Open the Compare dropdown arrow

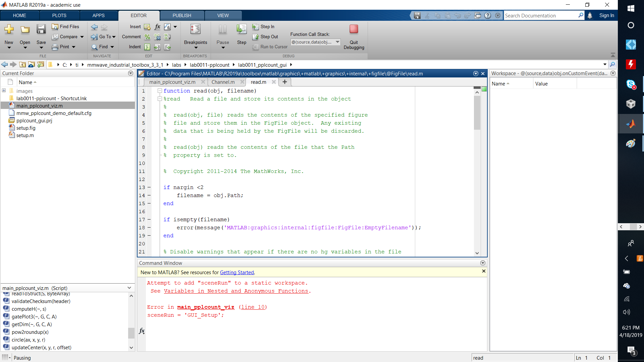coord(82,37)
